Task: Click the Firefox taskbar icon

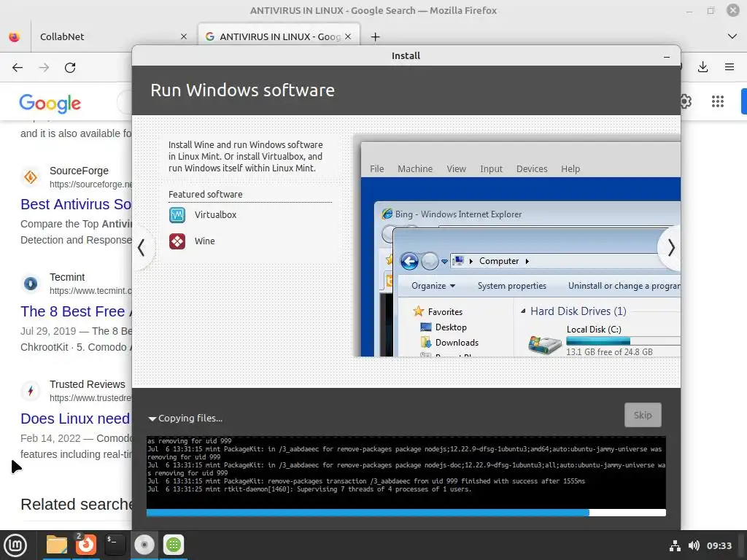Action: click(86, 545)
